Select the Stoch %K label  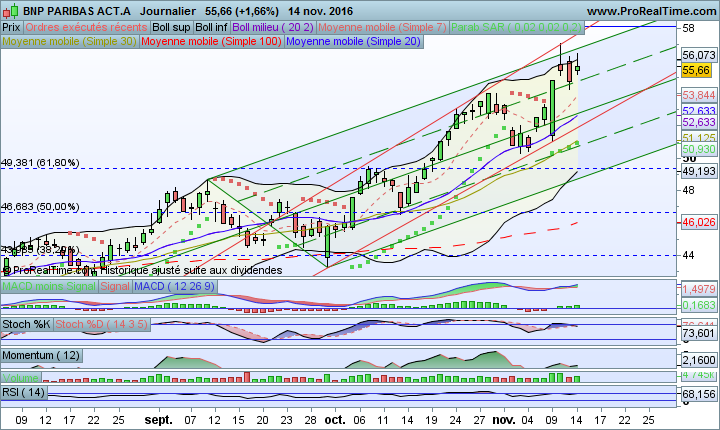point(27,324)
